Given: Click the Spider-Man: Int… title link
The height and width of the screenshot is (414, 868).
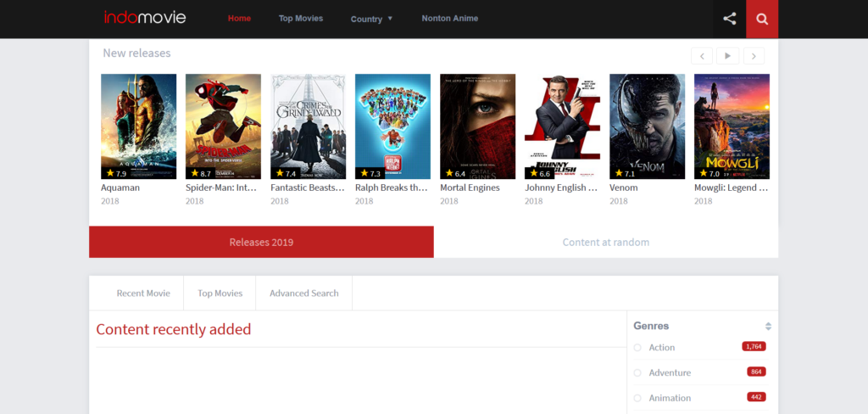Looking at the screenshot, I should coord(221,187).
